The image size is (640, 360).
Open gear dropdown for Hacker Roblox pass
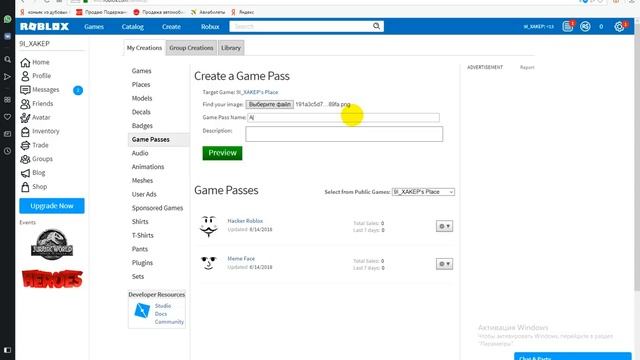coord(444,226)
